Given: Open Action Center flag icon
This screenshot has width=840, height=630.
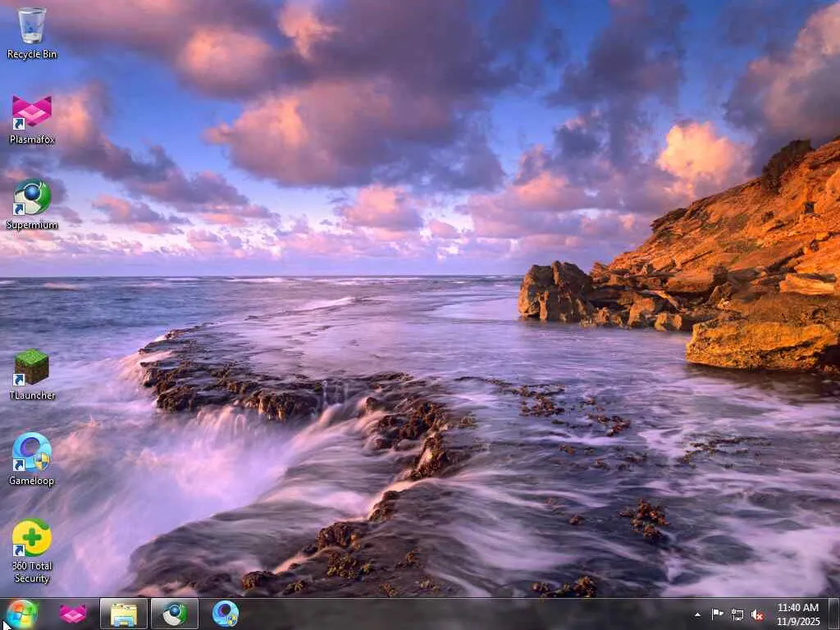Looking at the screenshot, I should click(x=717, y=614).
